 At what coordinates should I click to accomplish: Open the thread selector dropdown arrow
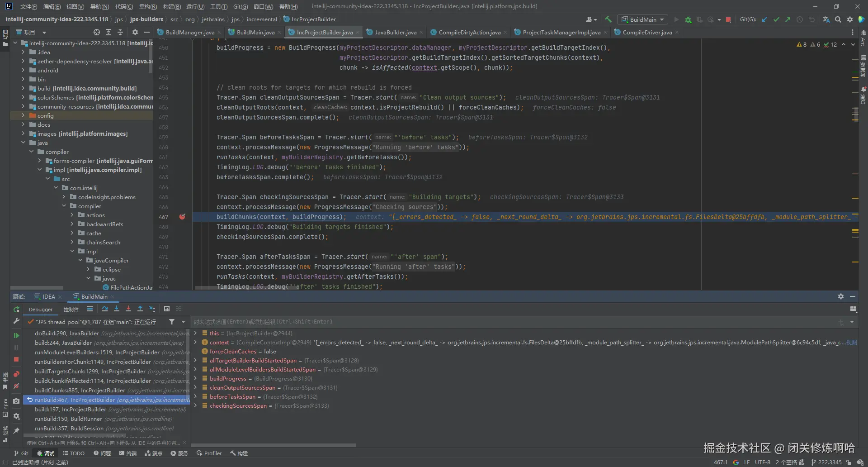(183, 322)
